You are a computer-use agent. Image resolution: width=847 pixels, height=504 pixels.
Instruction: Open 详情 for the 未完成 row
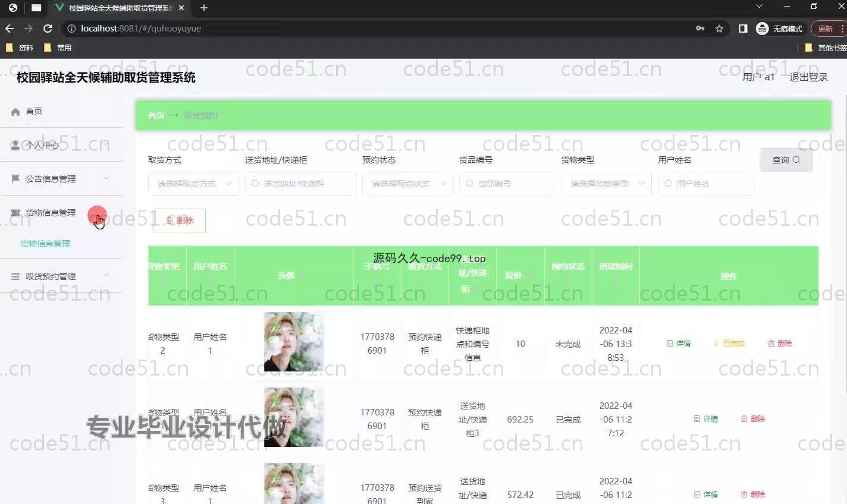(x=679, y=344)
